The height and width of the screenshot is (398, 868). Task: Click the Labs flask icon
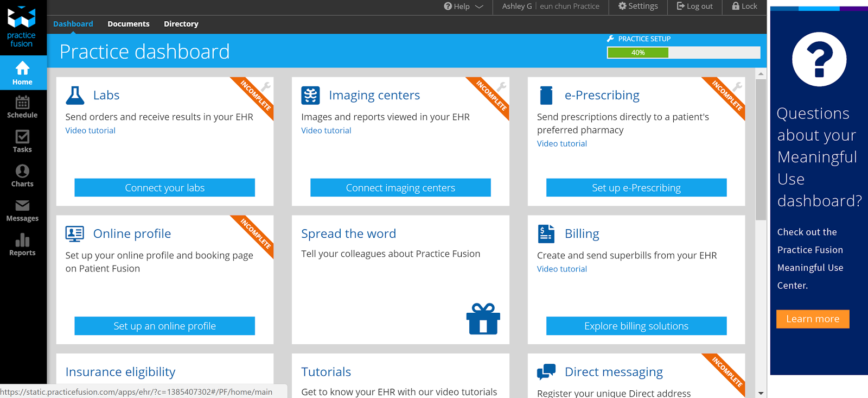75,96
